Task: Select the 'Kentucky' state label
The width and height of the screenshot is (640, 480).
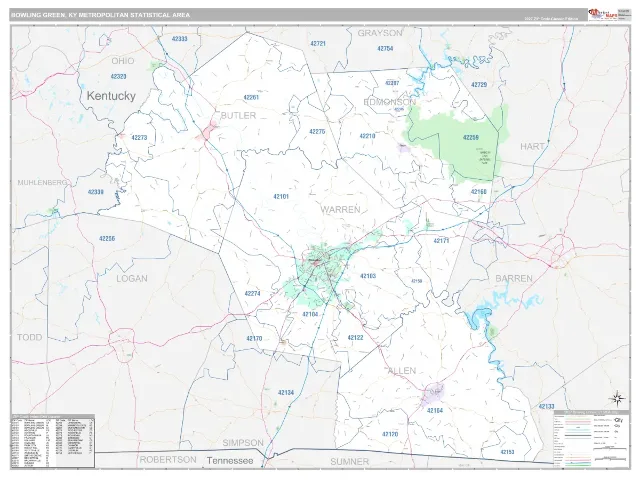Action: pyautogui.click(x=111, y=96)
